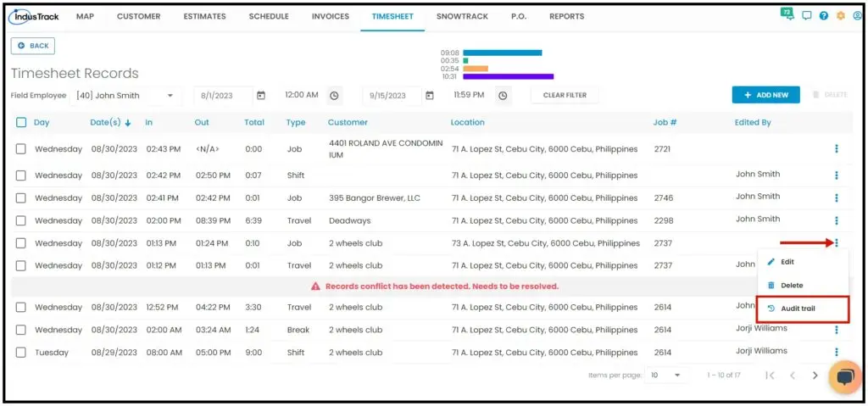868x406 pixels.
Task: Switch to the SNOWTRACK tab
Action: point(462,16)
